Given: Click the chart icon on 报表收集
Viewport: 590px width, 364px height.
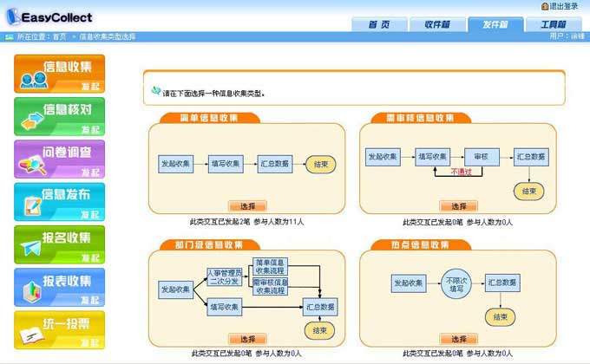Looking at the screenshot, I should [x=32, y=292].
